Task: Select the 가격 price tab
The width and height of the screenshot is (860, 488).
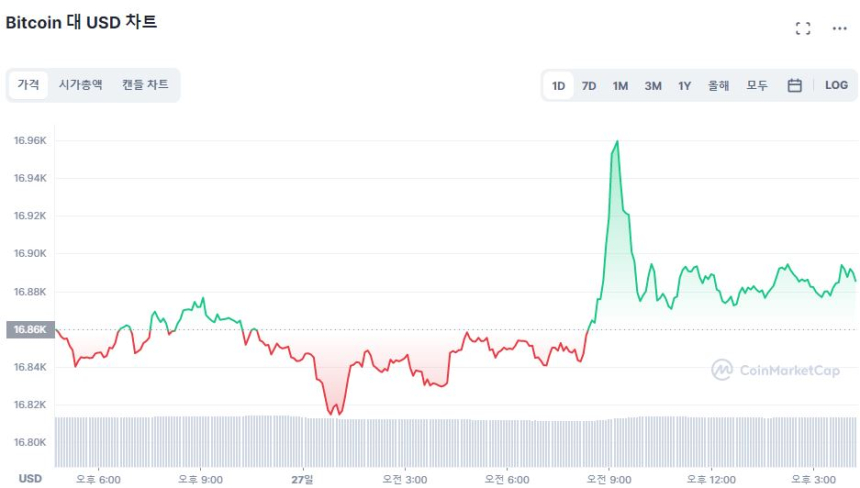Action: click(x=28, y=85)
